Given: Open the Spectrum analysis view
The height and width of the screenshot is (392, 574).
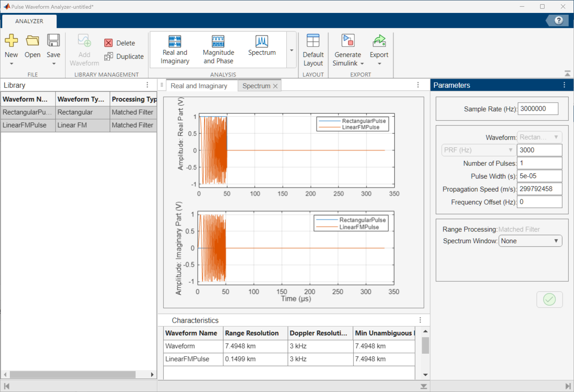Looking at the screenshot, I should pyautogui.click(x=262, y=47).
